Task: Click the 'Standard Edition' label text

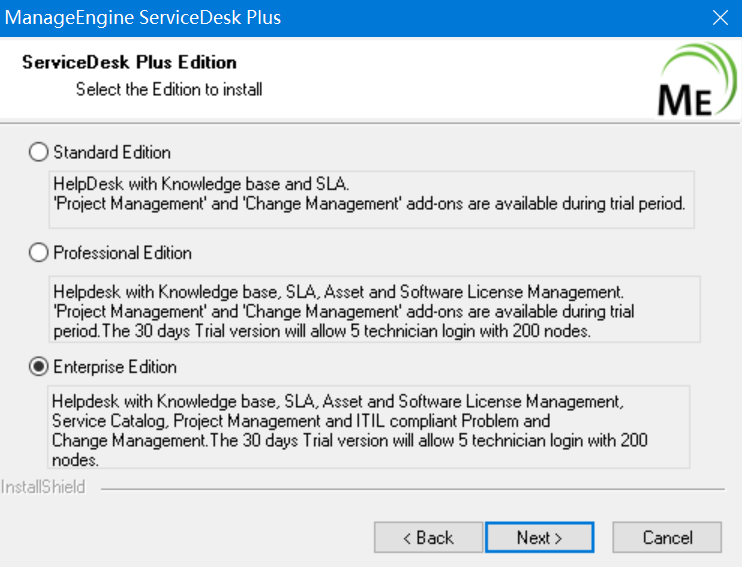Action: coord(112,153)
